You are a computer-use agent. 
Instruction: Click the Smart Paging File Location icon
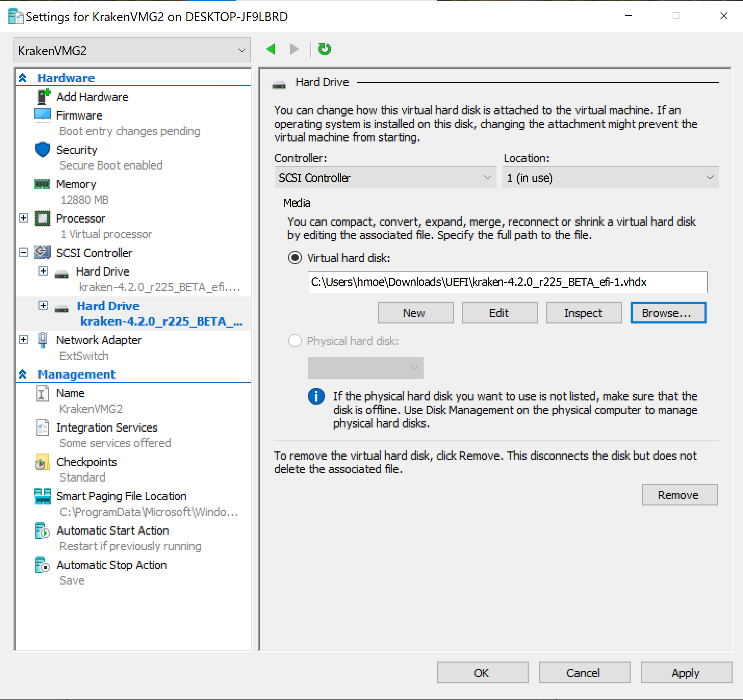pyautogui.click(x=42, y=496)
